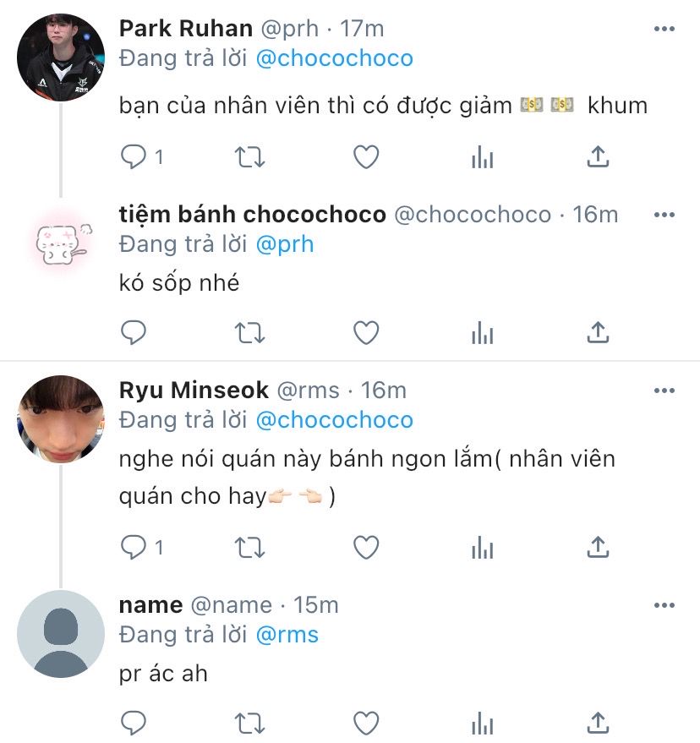This screenshot has height=743, width=700.
Task: Retweet Park Ruhan's reply
Action: [x=249, y=156]
